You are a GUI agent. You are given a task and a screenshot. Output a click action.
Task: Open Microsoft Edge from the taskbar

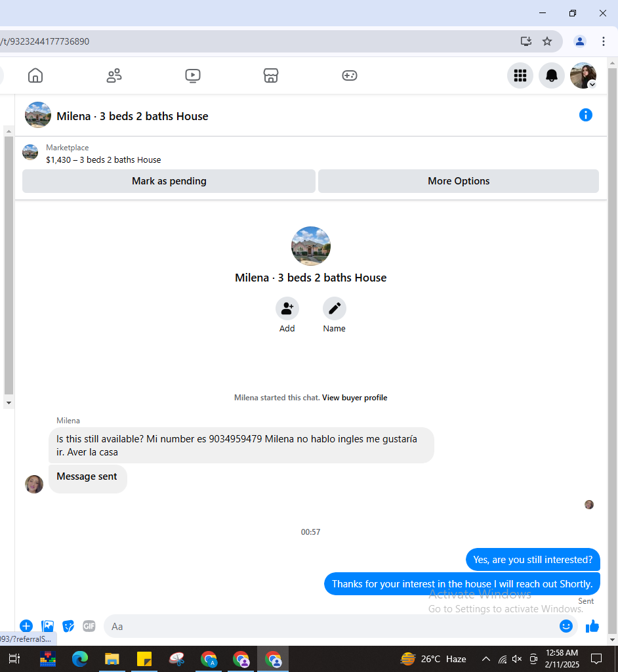[x=80, y=659]
